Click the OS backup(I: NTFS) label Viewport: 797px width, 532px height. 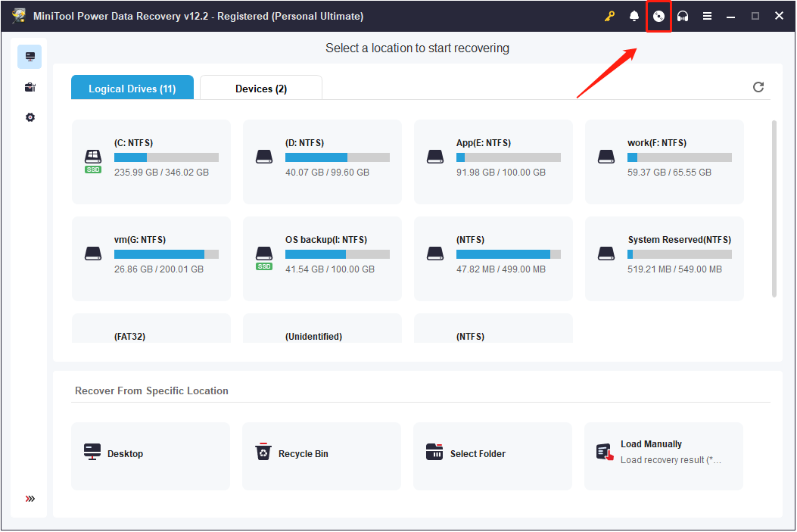click(x=326, y=240)
